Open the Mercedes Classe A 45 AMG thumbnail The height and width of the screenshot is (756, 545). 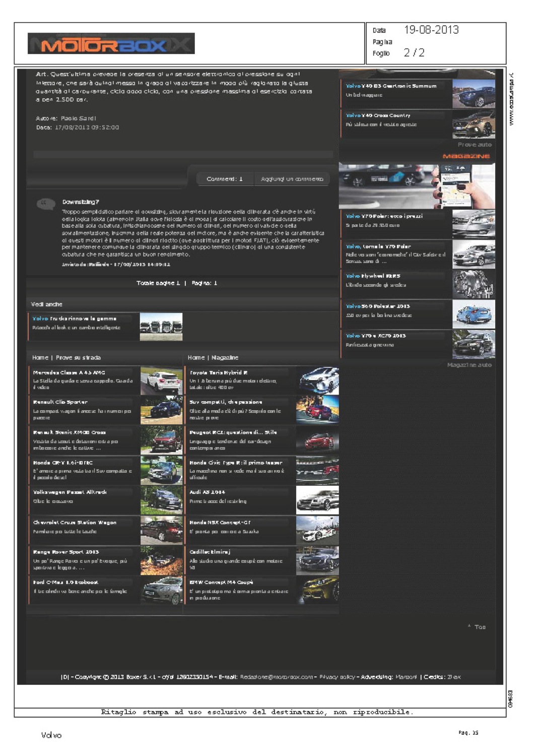[161, 381]
